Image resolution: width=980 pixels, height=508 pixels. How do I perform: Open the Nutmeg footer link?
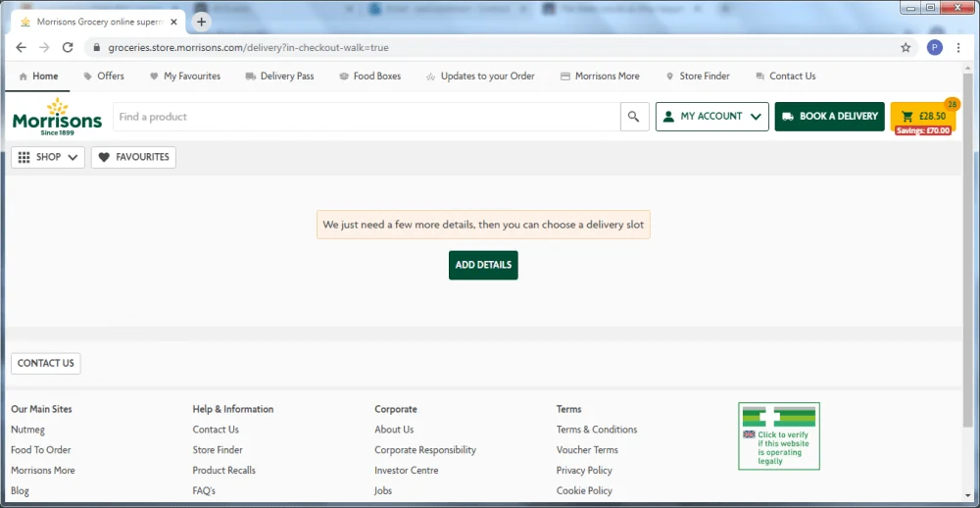coord(27,430)
